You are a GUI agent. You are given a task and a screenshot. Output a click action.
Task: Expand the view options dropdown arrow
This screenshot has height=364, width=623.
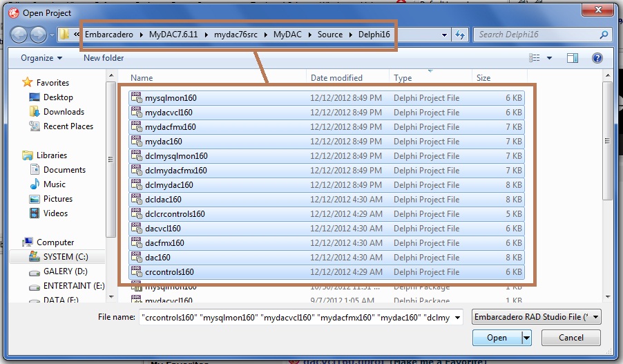549,58
